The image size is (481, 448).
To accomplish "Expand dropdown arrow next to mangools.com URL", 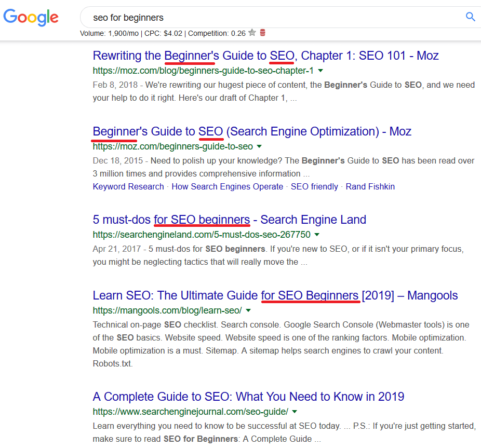I will tap(248, 310).
